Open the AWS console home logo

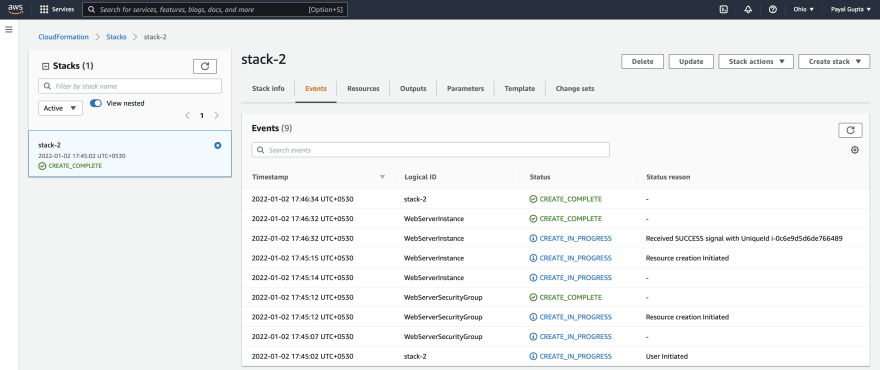(x=15, y=9)
